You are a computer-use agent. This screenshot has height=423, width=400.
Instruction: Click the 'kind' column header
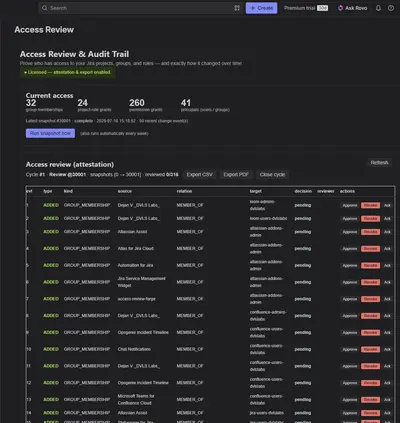68,191
